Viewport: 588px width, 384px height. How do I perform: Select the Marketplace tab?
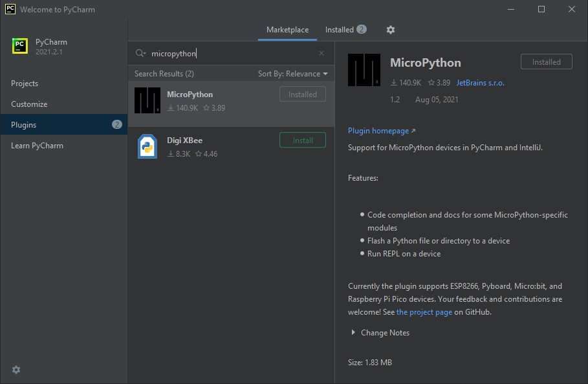(x=287, y=30)
